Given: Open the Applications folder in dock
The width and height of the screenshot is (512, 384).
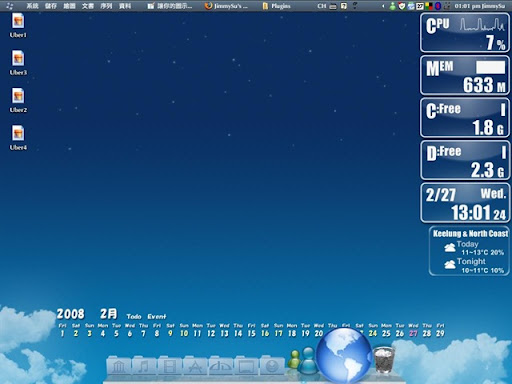Looking at the screenshot, I should point(195,366).
